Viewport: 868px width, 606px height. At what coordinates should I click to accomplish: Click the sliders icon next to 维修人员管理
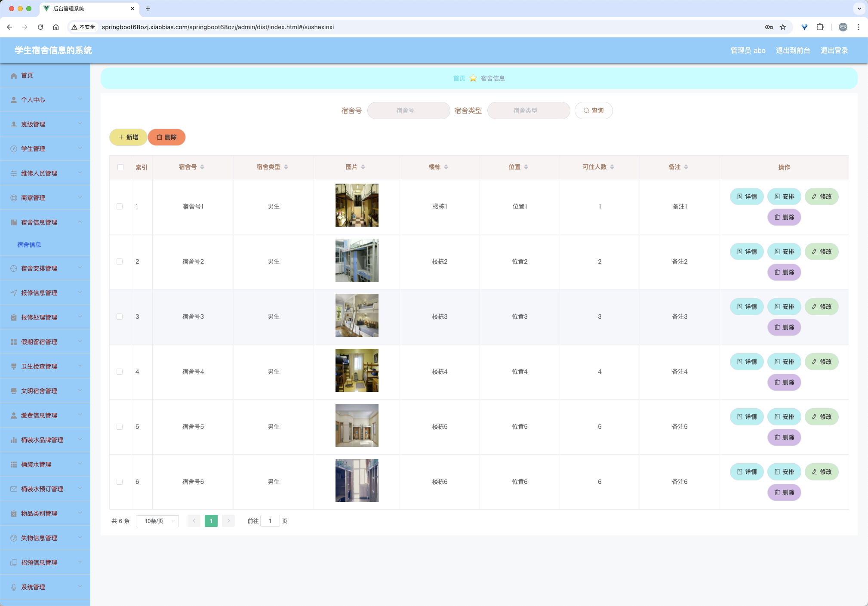[14, 174]
